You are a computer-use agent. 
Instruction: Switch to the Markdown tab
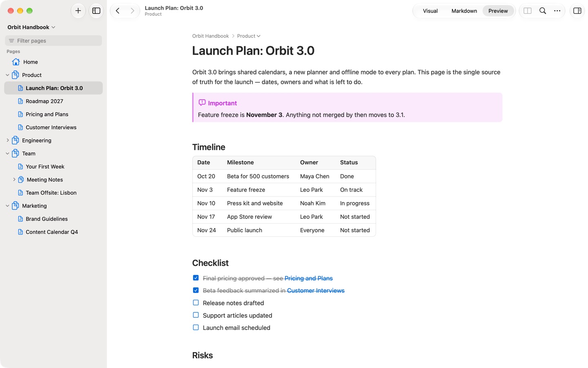pyautogui.click(x=464, y=11)
